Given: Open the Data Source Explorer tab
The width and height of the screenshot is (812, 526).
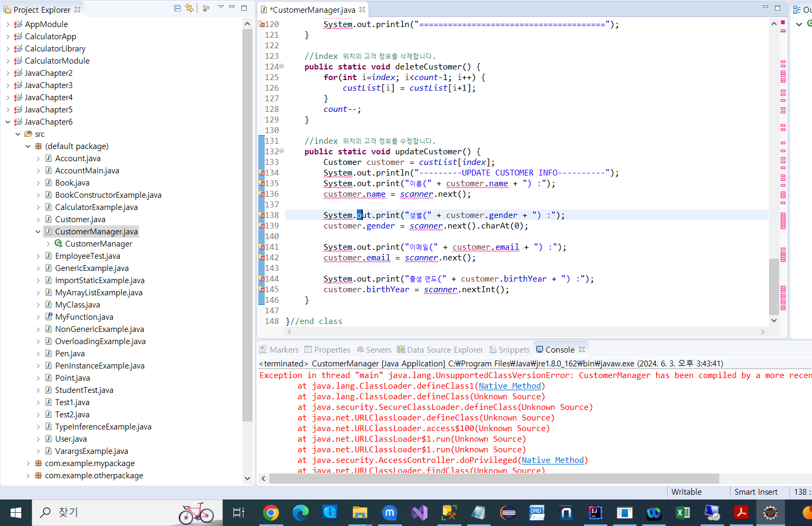Looking at the screenshot, I should (440, 350).
